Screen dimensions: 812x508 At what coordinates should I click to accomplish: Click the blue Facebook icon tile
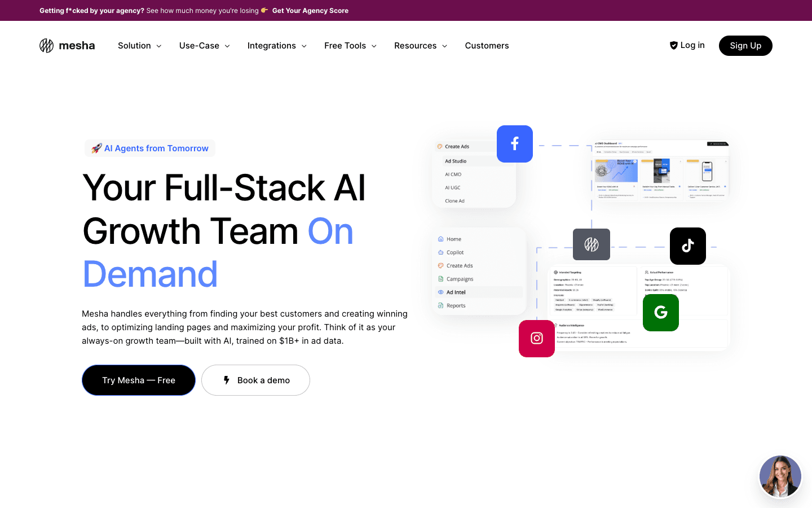pos(514,144)
